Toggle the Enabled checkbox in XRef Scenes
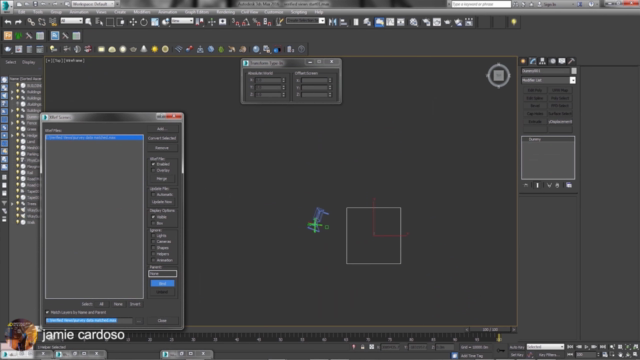This screenshot has width=640, height=360. coord(153,164)
